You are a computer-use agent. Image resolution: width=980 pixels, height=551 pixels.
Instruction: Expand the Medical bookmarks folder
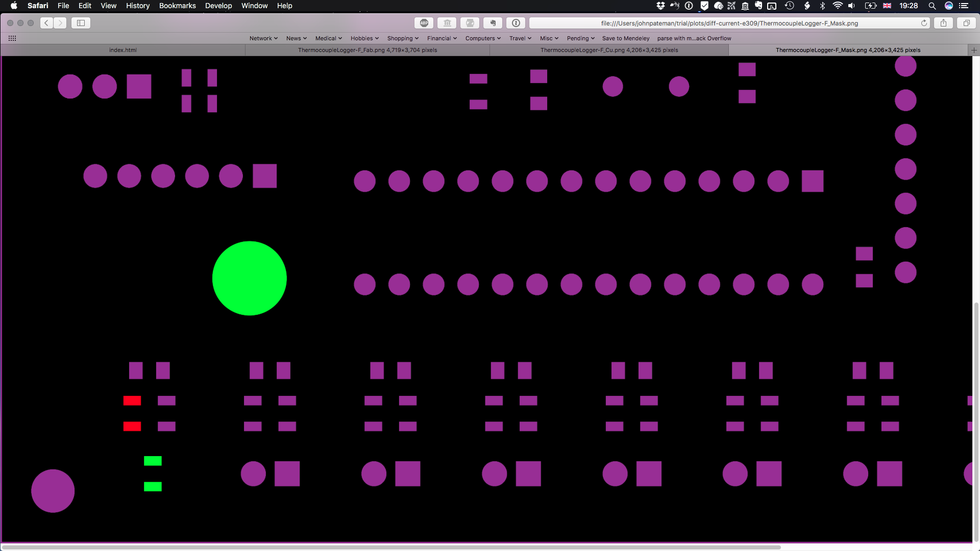tap(328, 38)
